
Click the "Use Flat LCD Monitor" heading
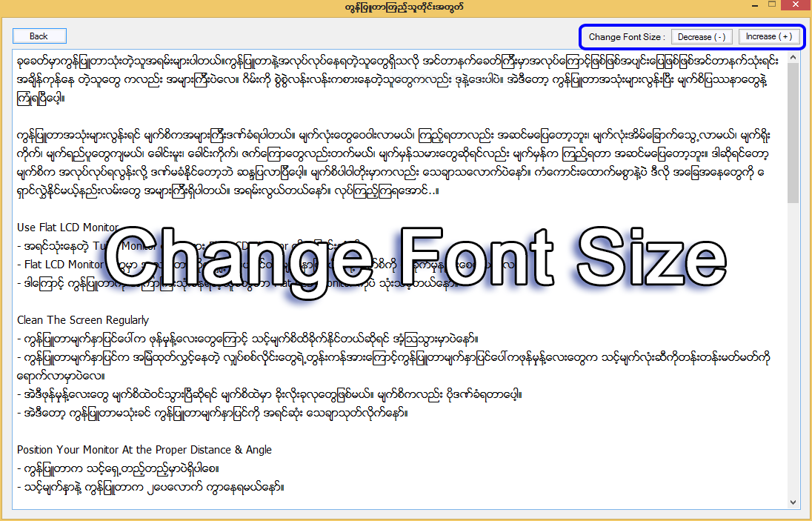[x=68, y=228]
